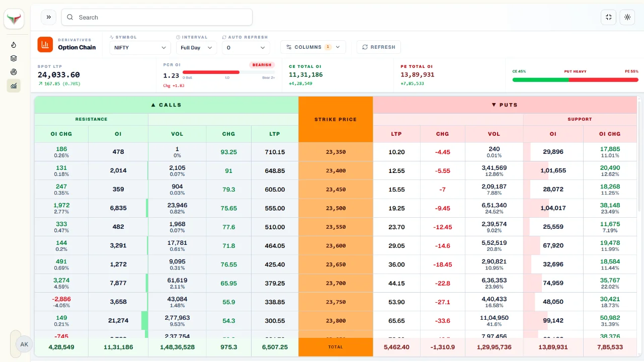Click call OI change -2,886
Viewport: 644px width, 362px height.
click(62, 299)
